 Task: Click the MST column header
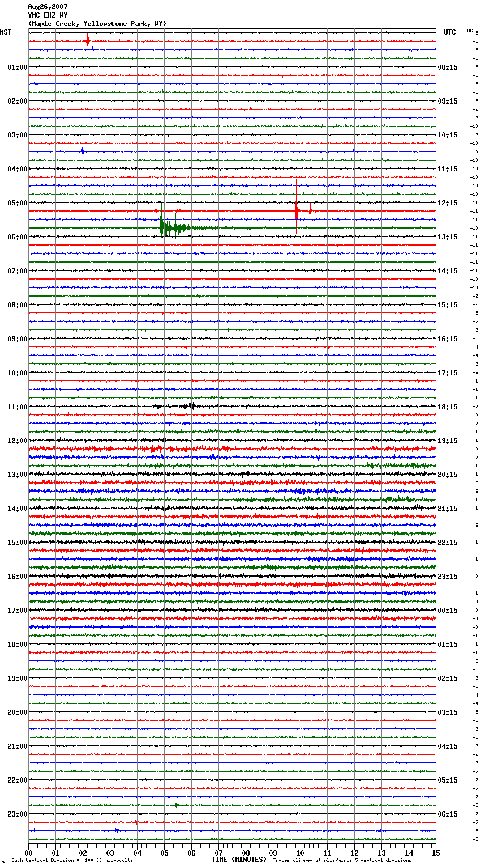(x=6, y=32)
